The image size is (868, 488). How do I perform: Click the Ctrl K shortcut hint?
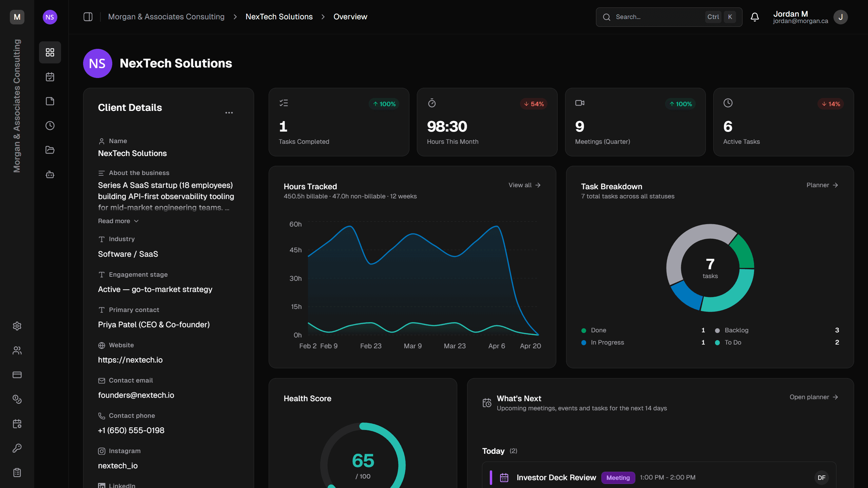tap(720, 17)
